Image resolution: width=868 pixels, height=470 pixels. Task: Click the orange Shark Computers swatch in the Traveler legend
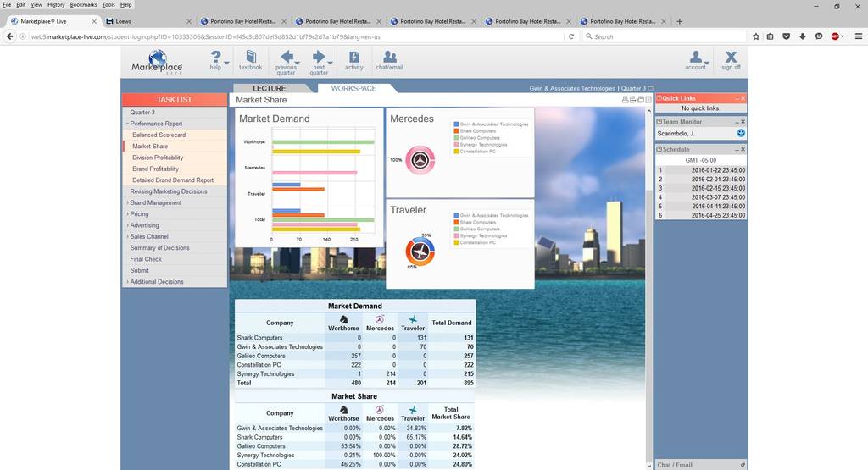click(456, 222)
